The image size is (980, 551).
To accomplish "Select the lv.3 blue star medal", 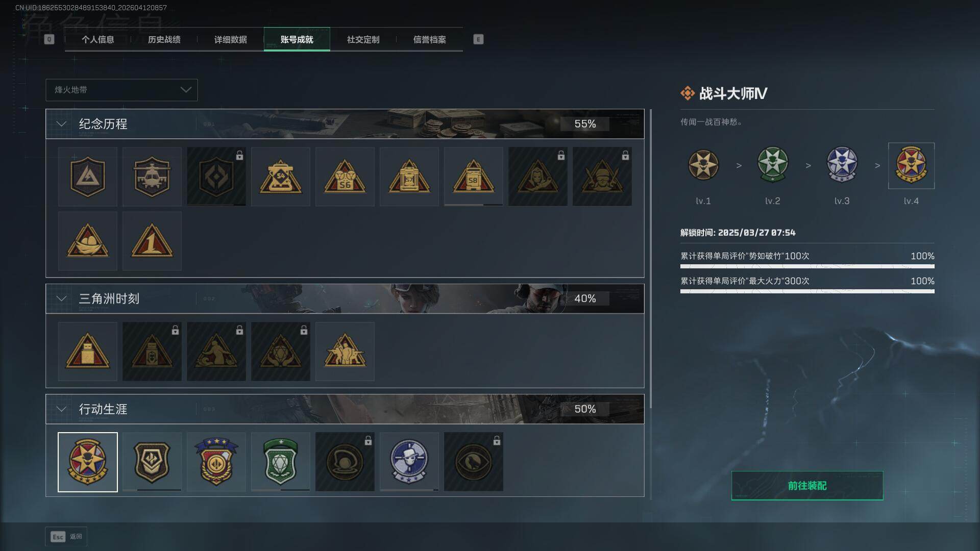I will [842, 165].
